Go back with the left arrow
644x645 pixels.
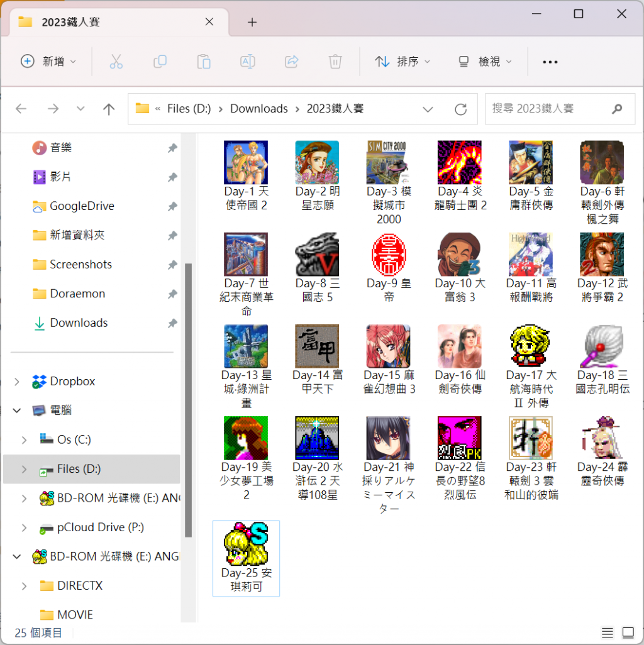tap(21, 109)
